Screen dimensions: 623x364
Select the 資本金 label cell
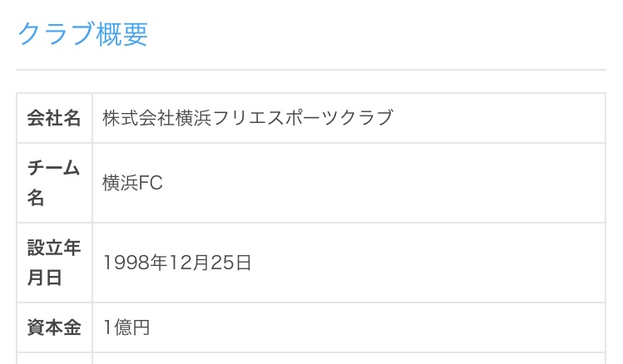tap(54, 327)
